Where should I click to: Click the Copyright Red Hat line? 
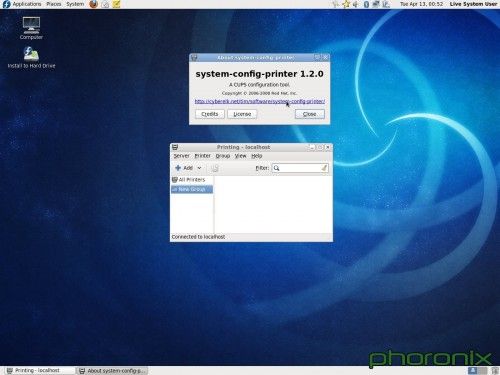pos(259,93)
